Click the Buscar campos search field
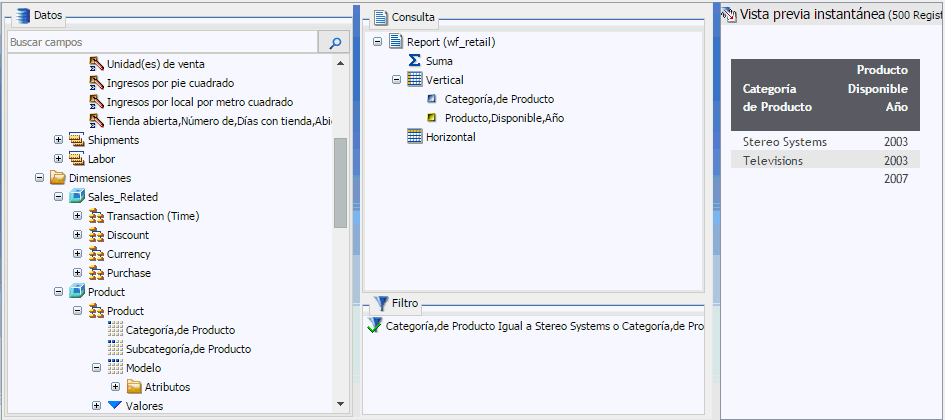945x420 pixels. (x=163, y=43)
